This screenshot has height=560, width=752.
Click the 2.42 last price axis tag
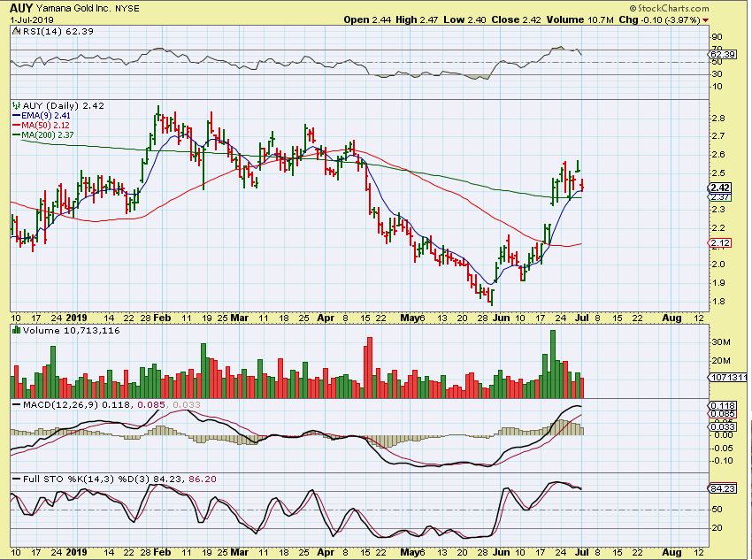[720, 188]
